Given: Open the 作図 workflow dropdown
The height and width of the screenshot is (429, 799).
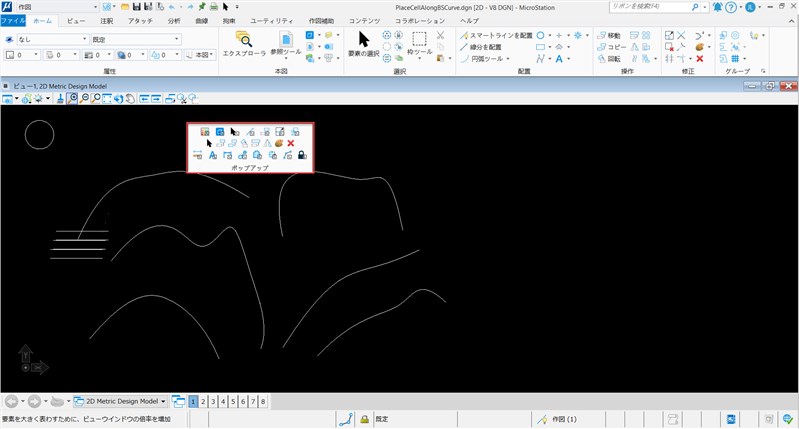Looking at the screenshot, I should coord(57,7).
